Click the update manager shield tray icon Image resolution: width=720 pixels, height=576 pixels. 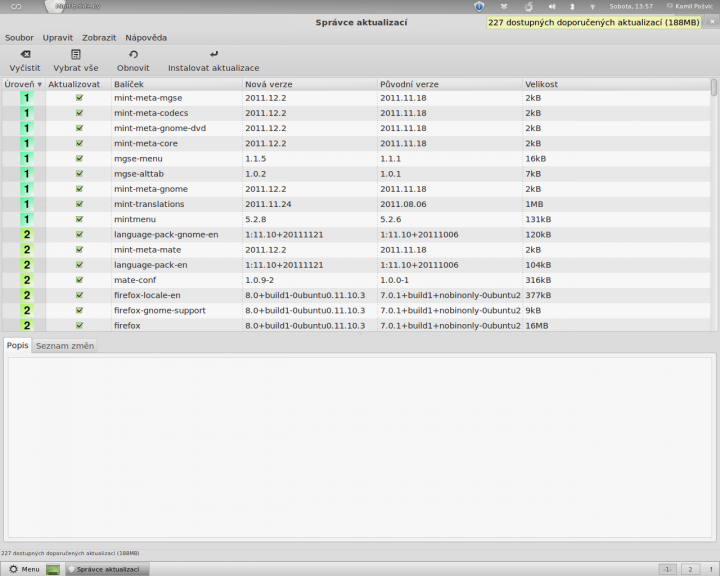[479, 6]
